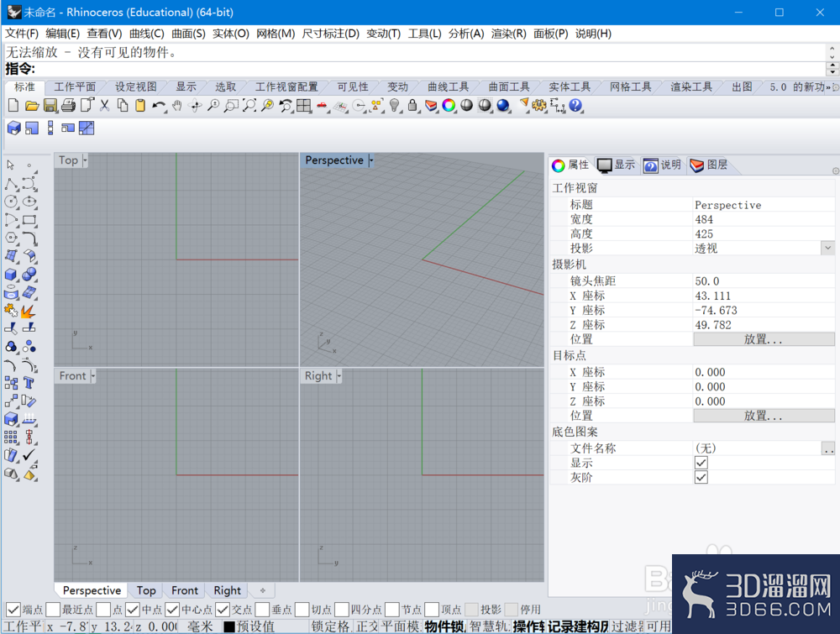Screen dimensions: 840x634
Task: Choose the Text object tool in sidebar
Action: (29, 384)
